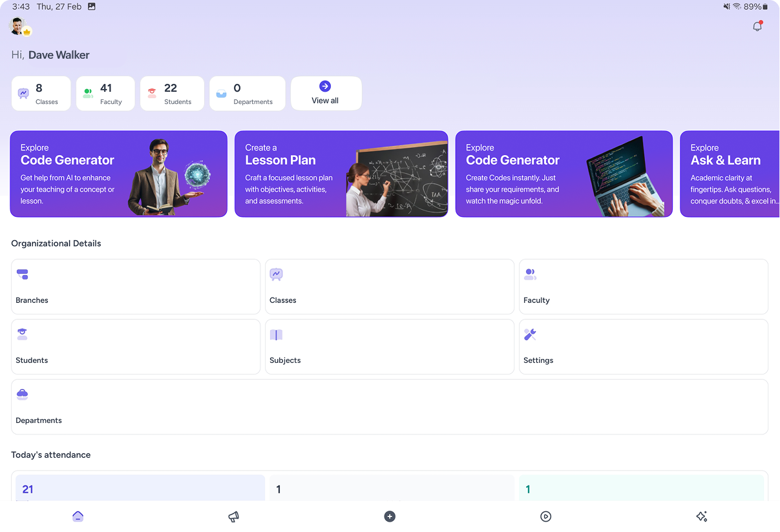This screenshot has width=780, height=532.
Task: Click the Faculty stat card icon
Action: tap(88, 93)
